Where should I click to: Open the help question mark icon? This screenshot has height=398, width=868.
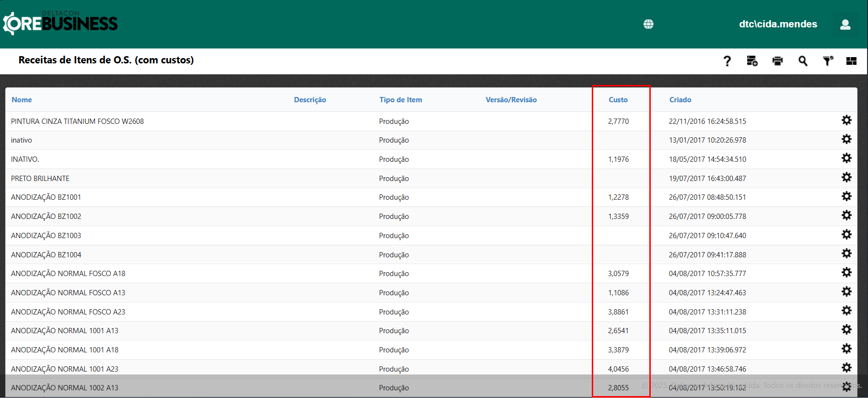[727, 61]
